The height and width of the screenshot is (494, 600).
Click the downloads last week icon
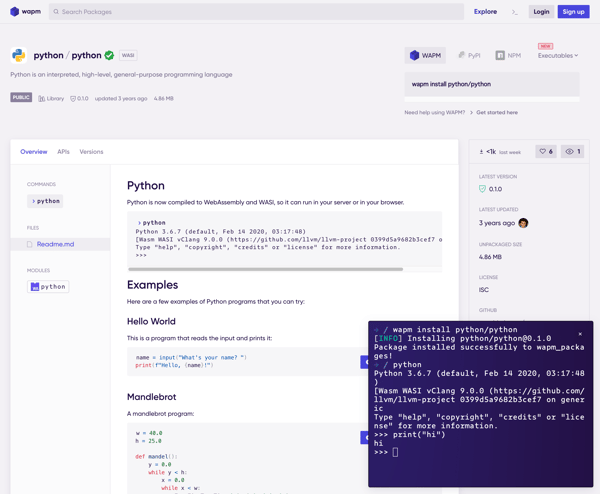click(481, 152)
